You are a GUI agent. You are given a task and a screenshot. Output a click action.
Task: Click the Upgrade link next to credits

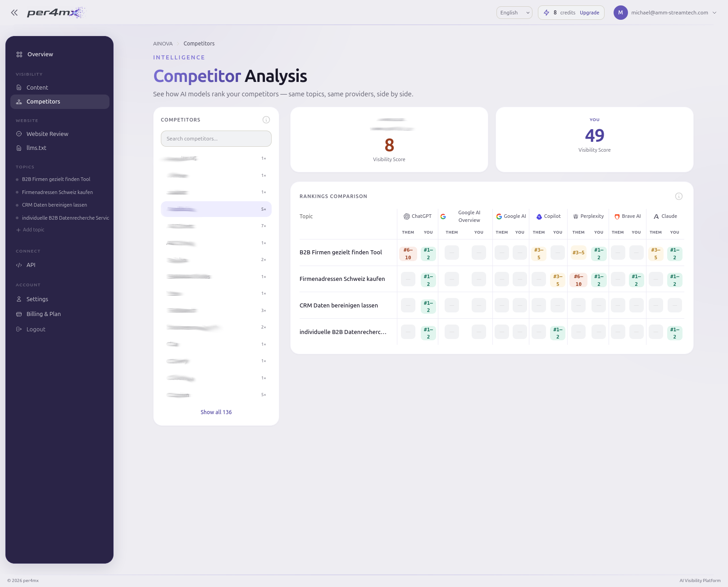click(x=589, y=13)
